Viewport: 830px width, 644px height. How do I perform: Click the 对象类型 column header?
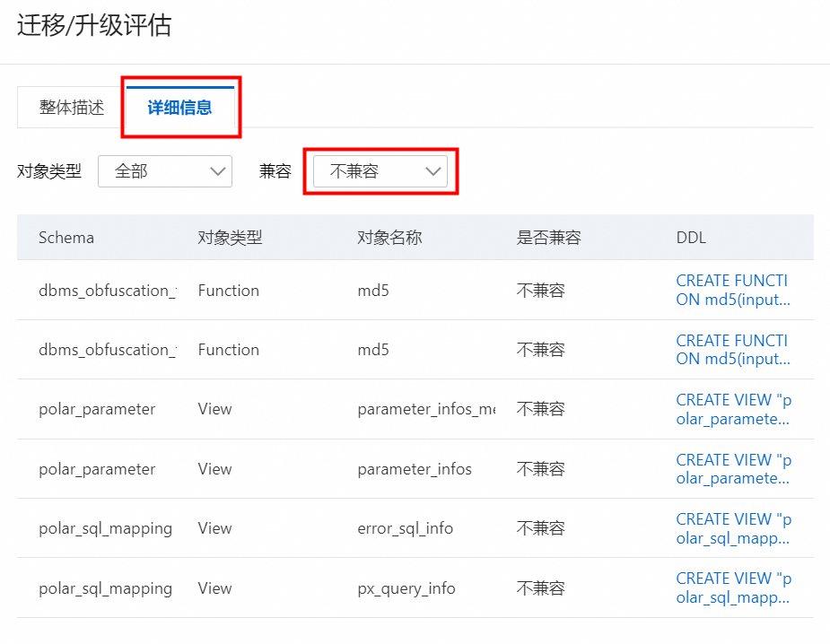coord(230,238)
